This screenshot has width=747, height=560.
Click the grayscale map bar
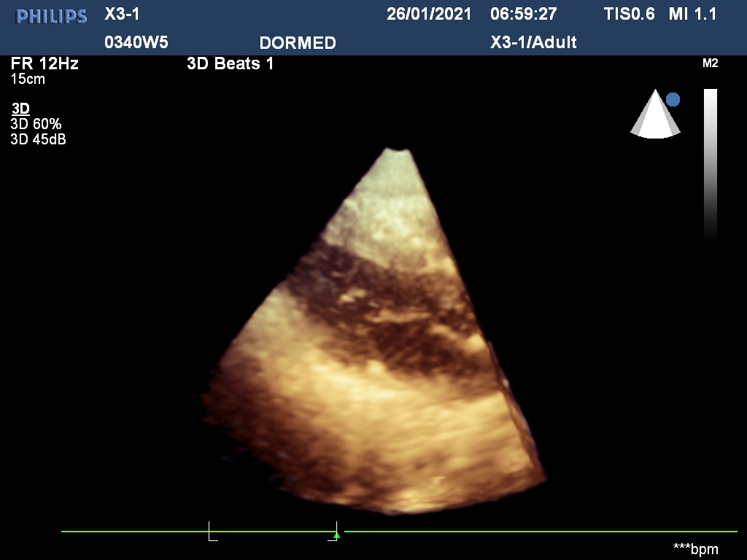(710, 164)
